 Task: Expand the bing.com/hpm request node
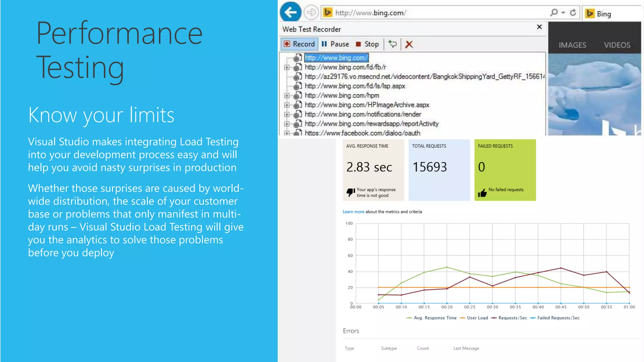tap(286, 96)
